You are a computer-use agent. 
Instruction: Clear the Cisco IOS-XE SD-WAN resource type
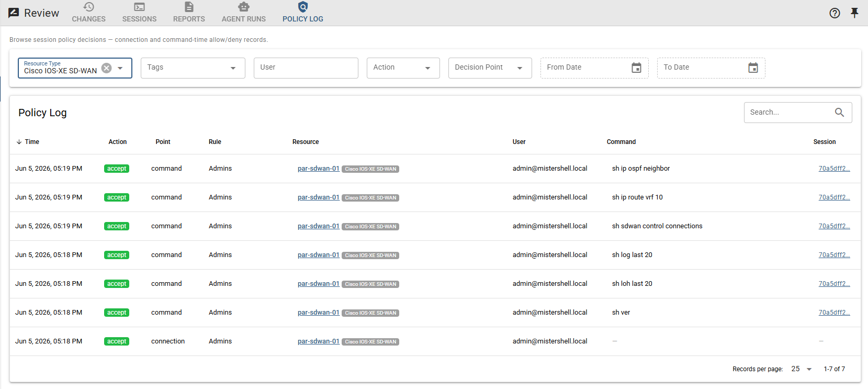[106, 68]
